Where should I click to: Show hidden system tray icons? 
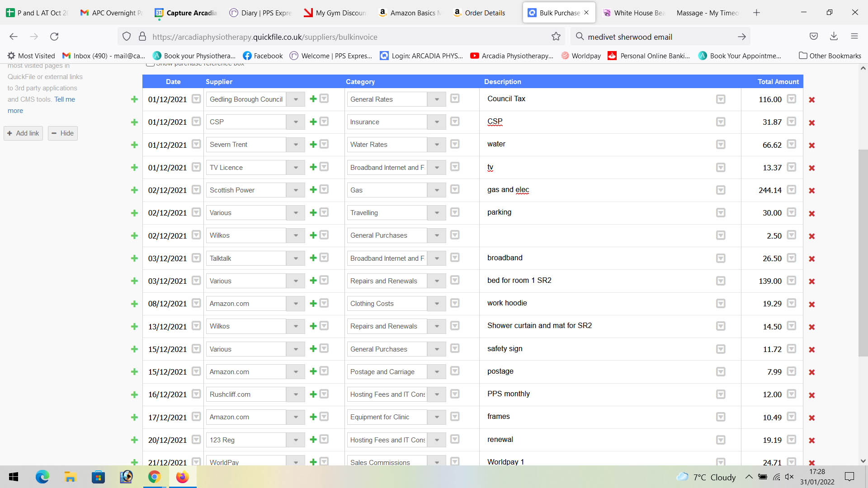click(x=749, y=477)
